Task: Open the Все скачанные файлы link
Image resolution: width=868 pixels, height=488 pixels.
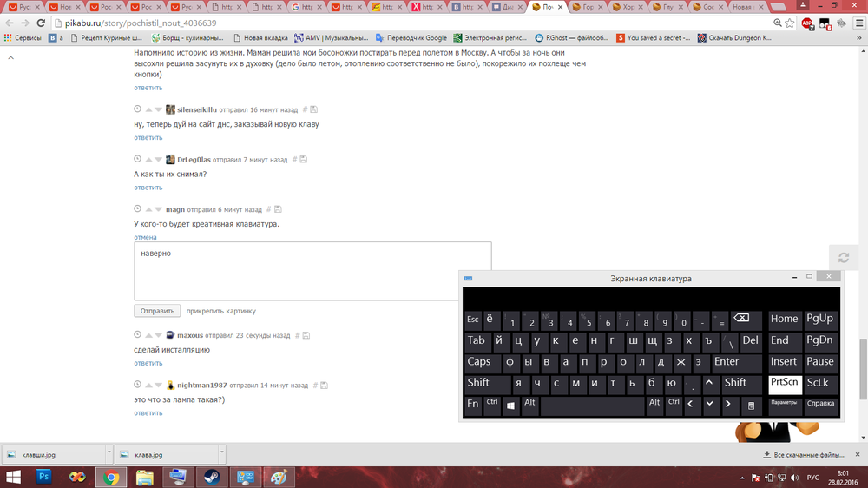Action: click(808, 455)
